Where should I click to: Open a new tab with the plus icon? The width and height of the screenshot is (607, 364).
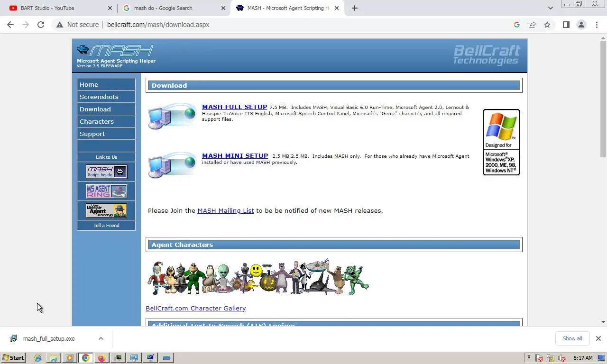coord(355,8)
